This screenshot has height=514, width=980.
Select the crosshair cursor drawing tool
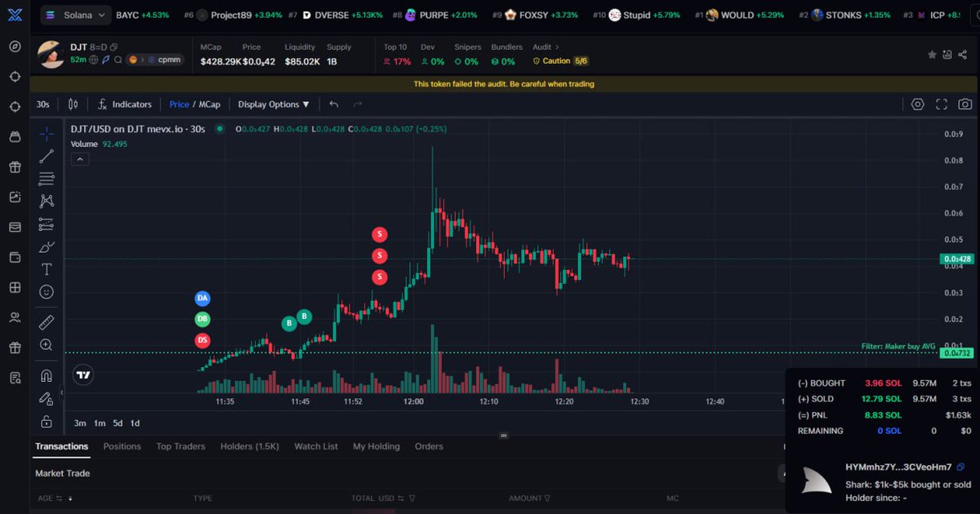tap(47, 134)
